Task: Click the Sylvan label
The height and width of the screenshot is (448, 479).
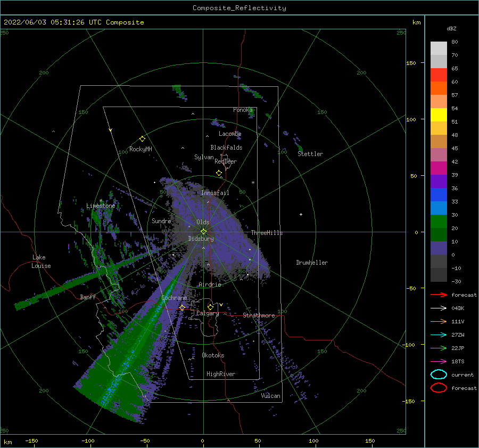Action: [x=204, y=157]
